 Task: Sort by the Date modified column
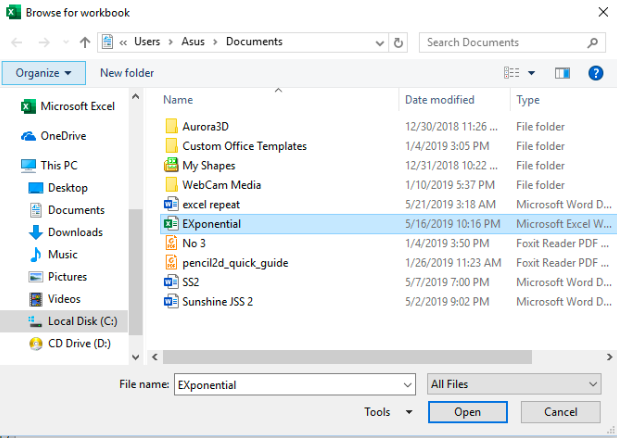(x=440, y=100)
